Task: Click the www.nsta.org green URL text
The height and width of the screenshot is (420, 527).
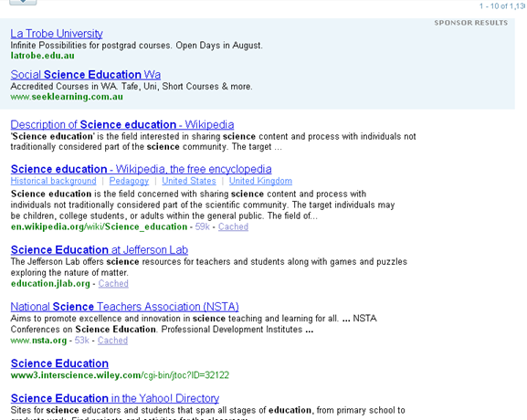Action: tap(38, 341)
